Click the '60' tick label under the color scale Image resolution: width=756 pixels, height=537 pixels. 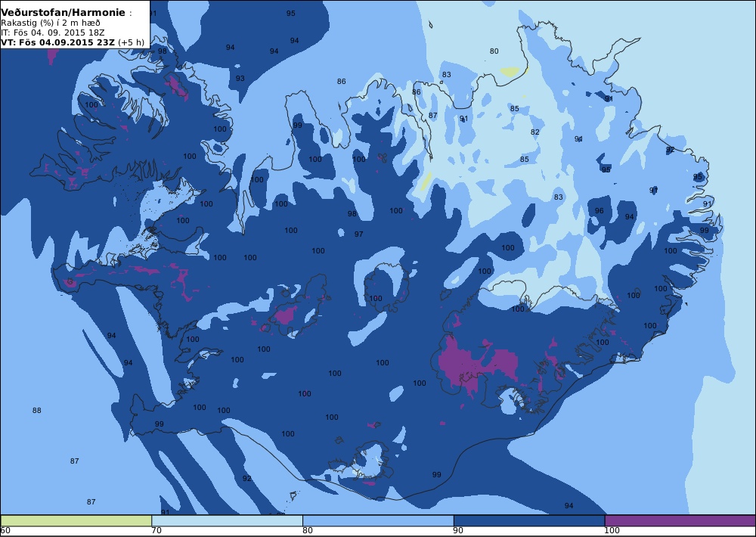tap(5, 531)
